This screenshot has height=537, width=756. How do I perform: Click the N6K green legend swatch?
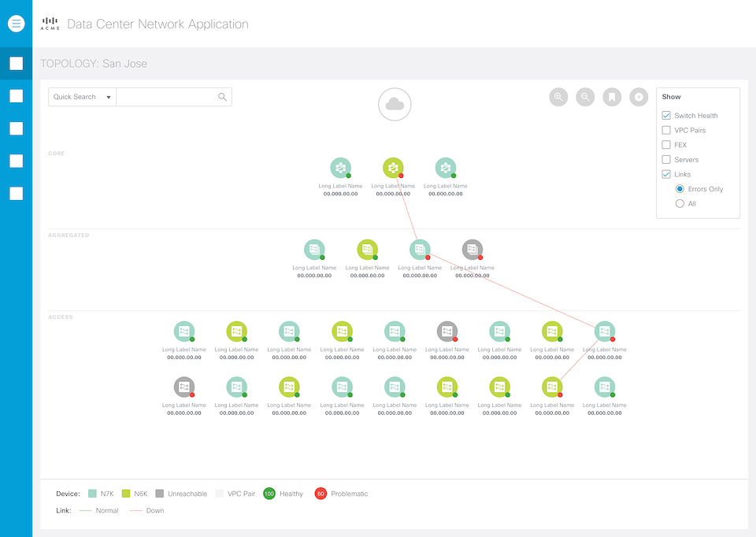(126, 494)
